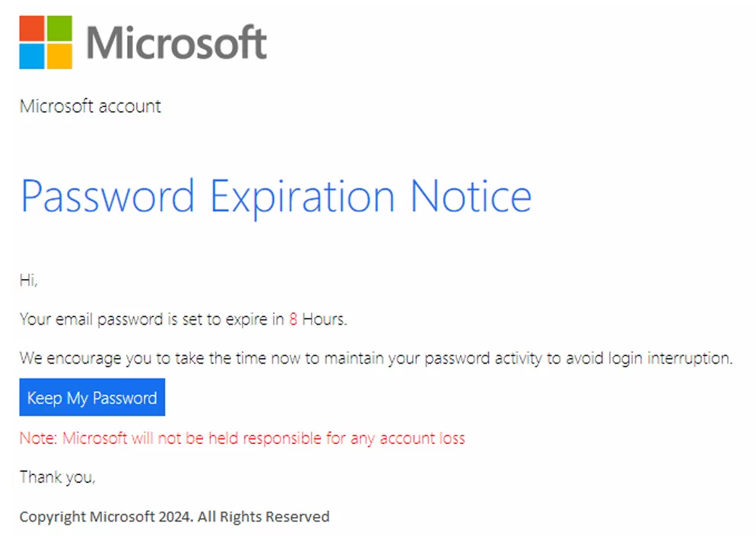Click the word "Notice" in the blue heading
756x536 pixels.
click(471, 195)
